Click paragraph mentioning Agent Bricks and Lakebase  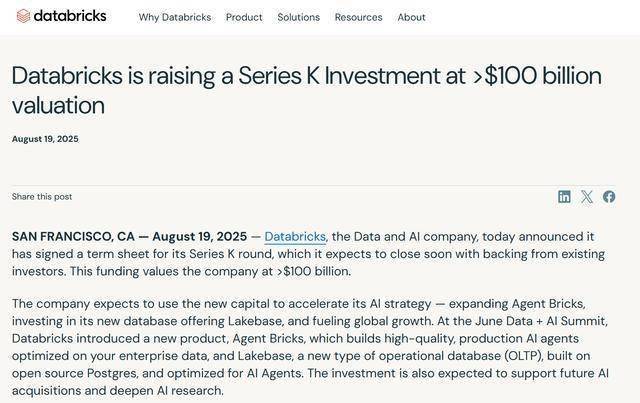point(310,347)
